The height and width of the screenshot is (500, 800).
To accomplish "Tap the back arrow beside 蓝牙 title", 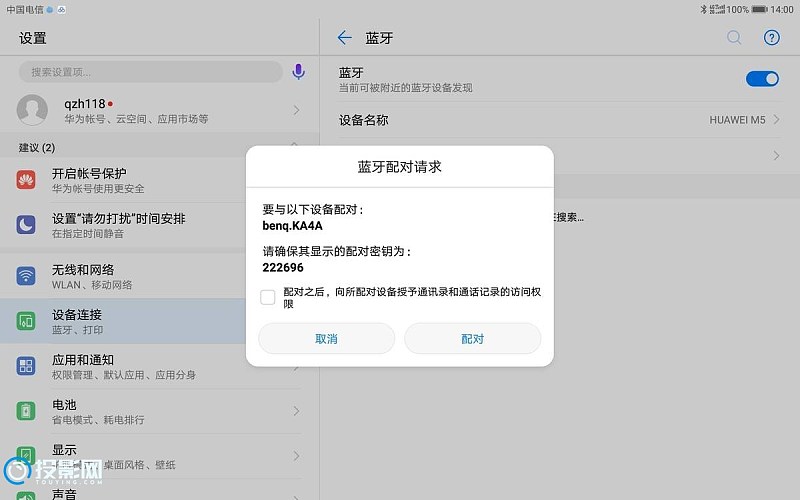I will click(345, 38).
